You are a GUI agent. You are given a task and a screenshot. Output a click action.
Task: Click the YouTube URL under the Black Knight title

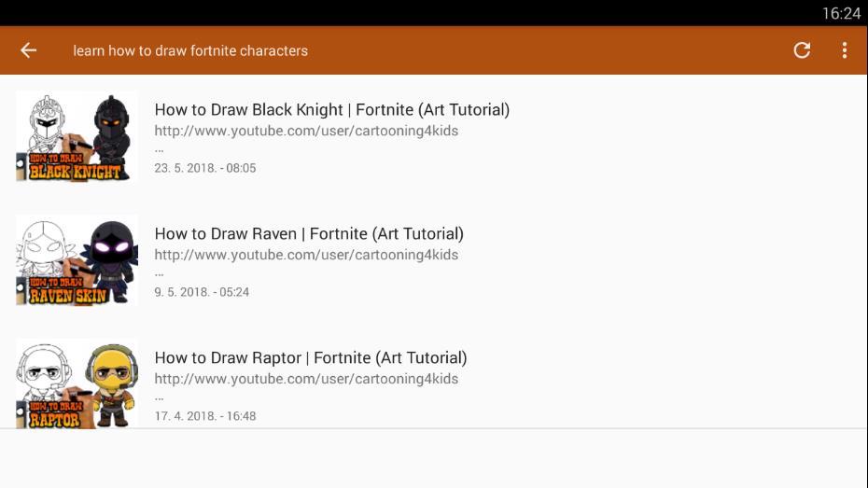pyautogui.click(x=306, y=132)
